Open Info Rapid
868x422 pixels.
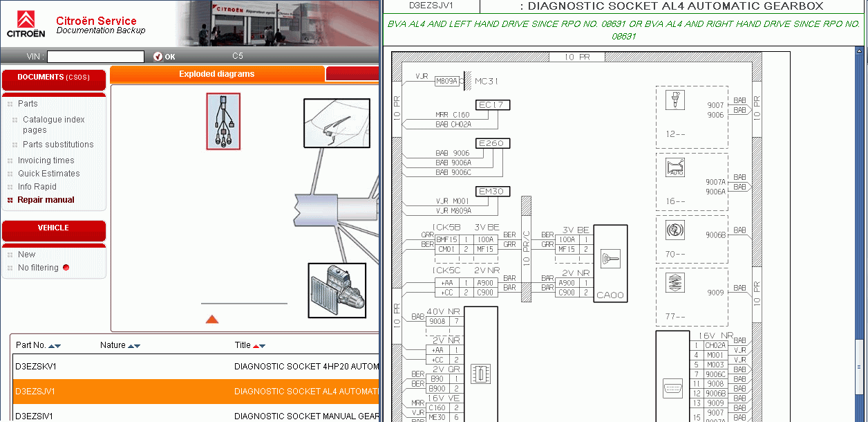37,187
